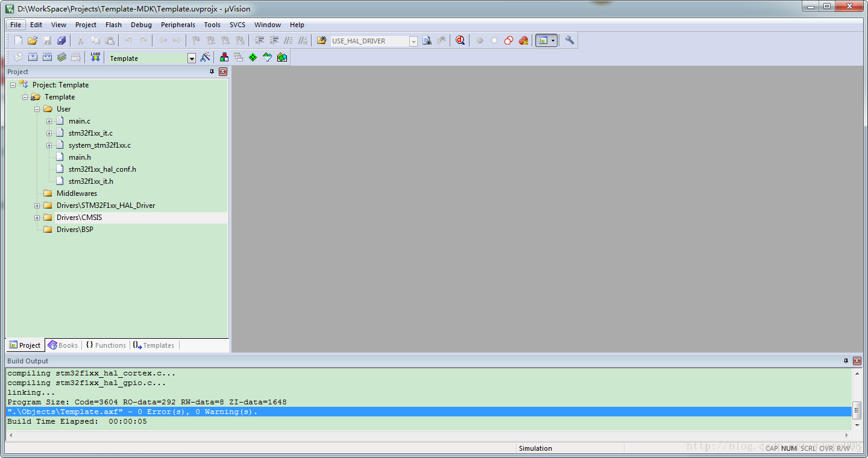Select the main.h file
The width and height of the screenshot is (868, 458).
click(x=80, y=157)
